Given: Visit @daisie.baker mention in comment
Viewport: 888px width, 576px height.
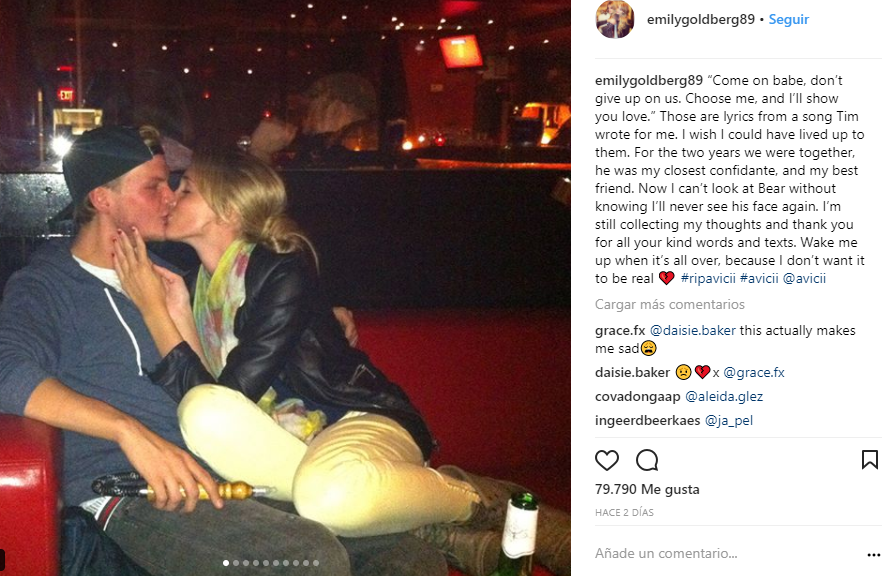Looking at the screenshot, I should (x=693, y=330).
